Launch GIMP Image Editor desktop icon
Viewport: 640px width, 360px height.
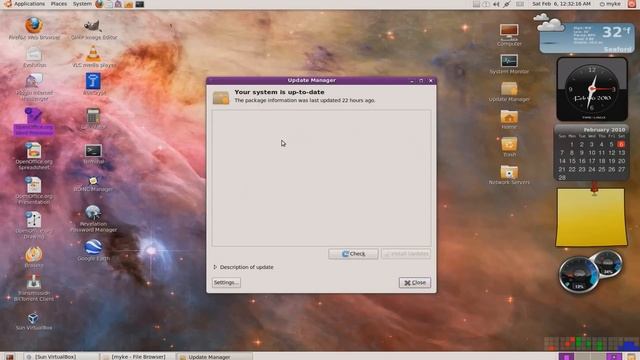(x=93, y=25)
